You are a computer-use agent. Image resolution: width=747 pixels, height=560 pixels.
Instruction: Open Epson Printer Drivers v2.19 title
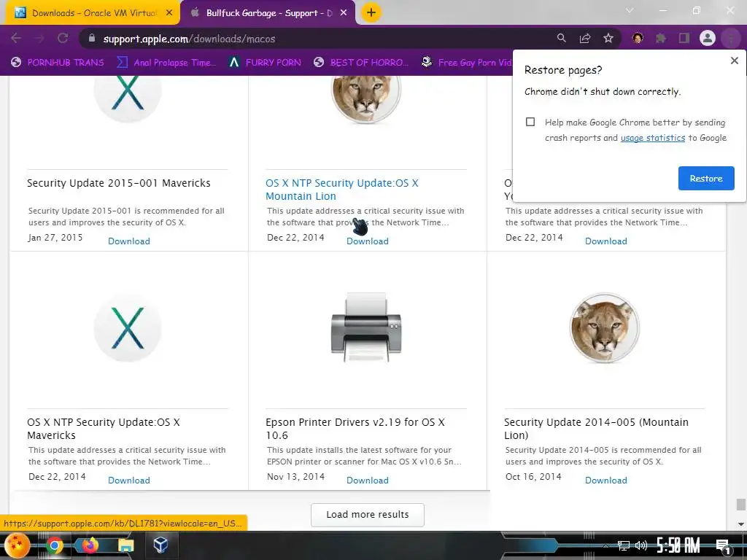click(355, 429)
